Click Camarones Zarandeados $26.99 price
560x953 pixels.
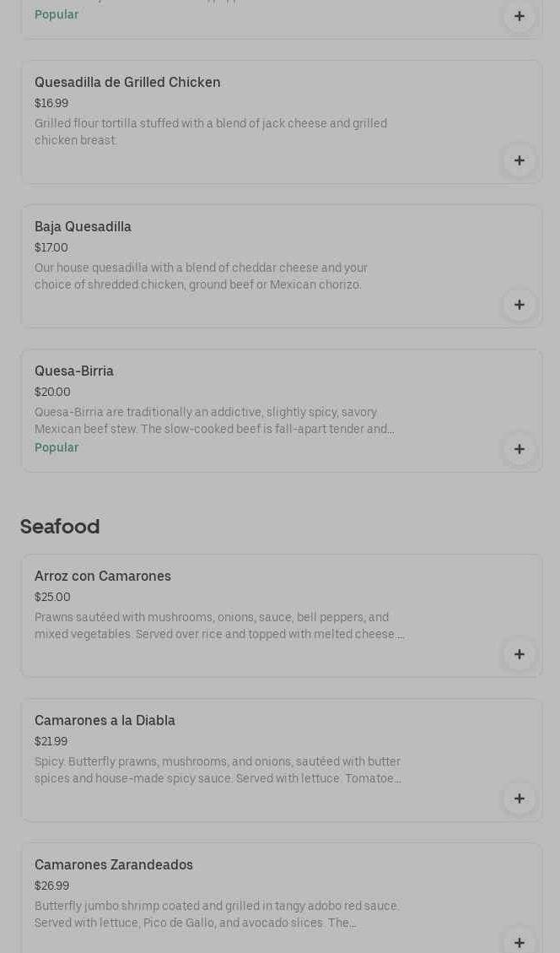click(x=52, y=886)
